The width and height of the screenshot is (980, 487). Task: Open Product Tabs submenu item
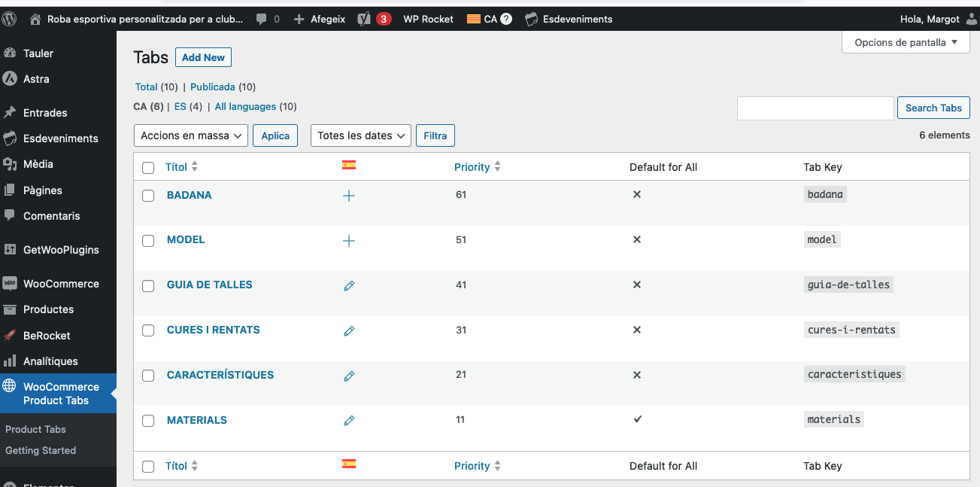[35, 429]
